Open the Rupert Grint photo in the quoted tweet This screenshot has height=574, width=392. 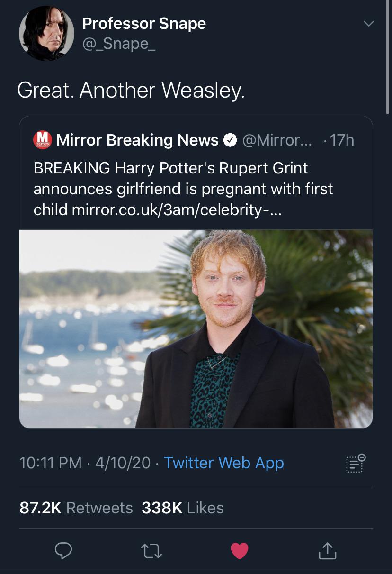tap(196, 329)
